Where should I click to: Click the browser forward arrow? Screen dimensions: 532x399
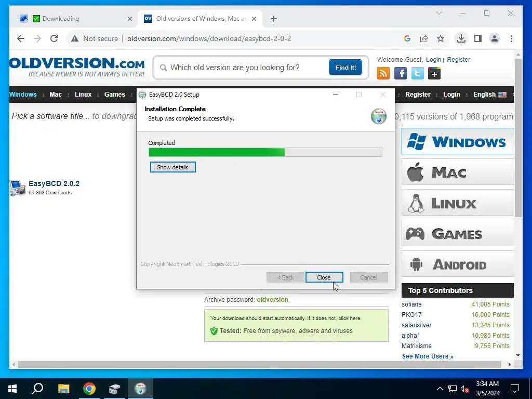pos(37,38)
